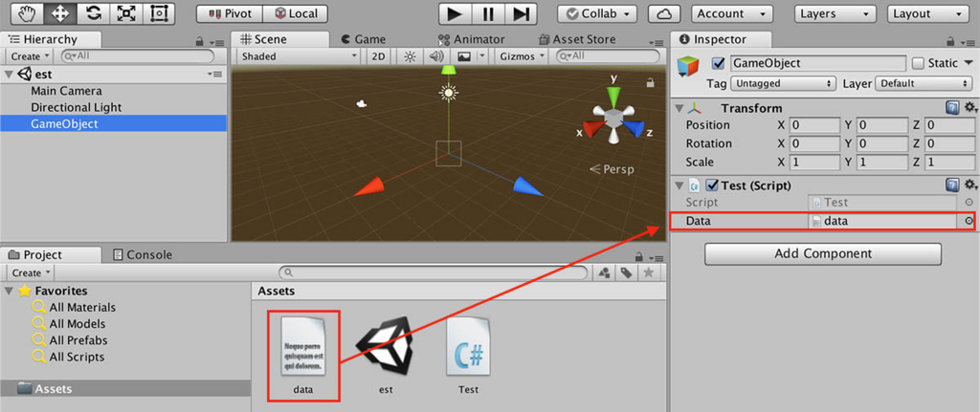Click the Hierarchy search field
980x412 pixels.
click(x=138, y=56)
